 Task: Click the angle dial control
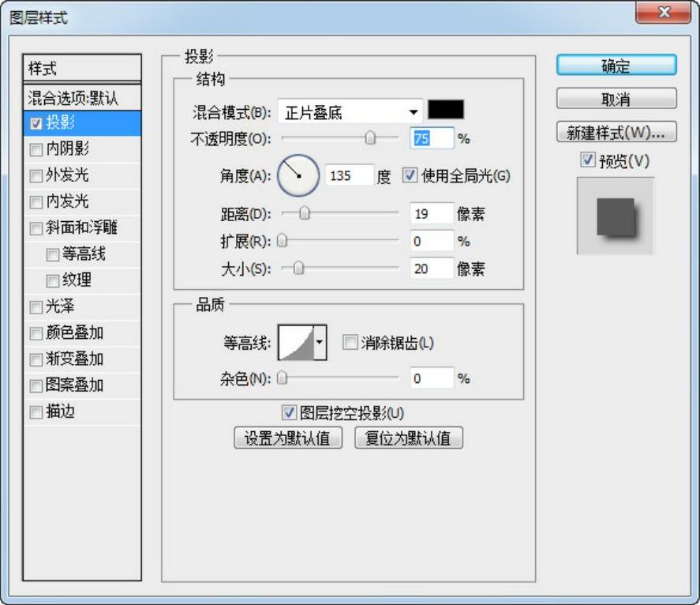[x=298, y=175]
